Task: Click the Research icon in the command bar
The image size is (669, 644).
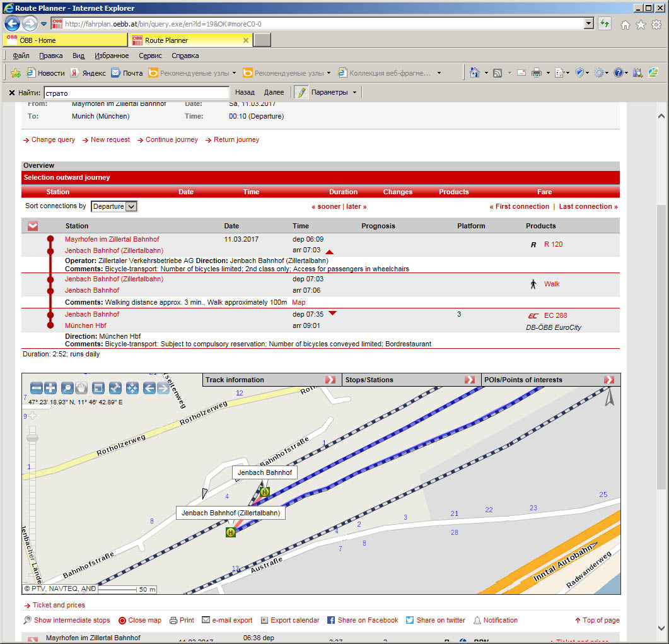Action: tap(637, 73)
